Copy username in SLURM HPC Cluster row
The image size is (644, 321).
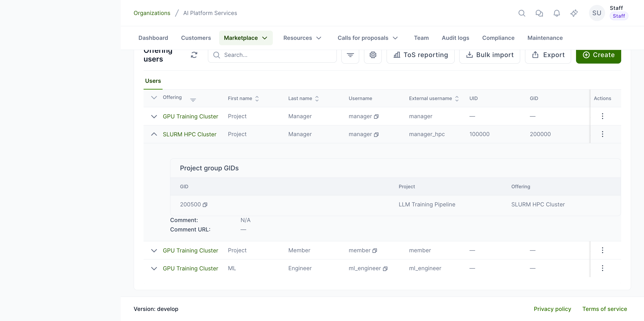click(376, 135)
